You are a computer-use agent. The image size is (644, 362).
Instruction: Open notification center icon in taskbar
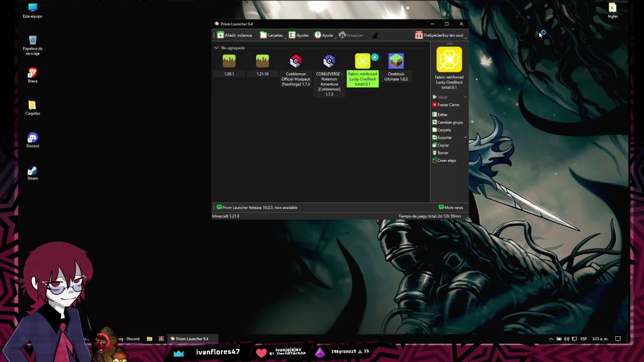(x=618, y=339)
